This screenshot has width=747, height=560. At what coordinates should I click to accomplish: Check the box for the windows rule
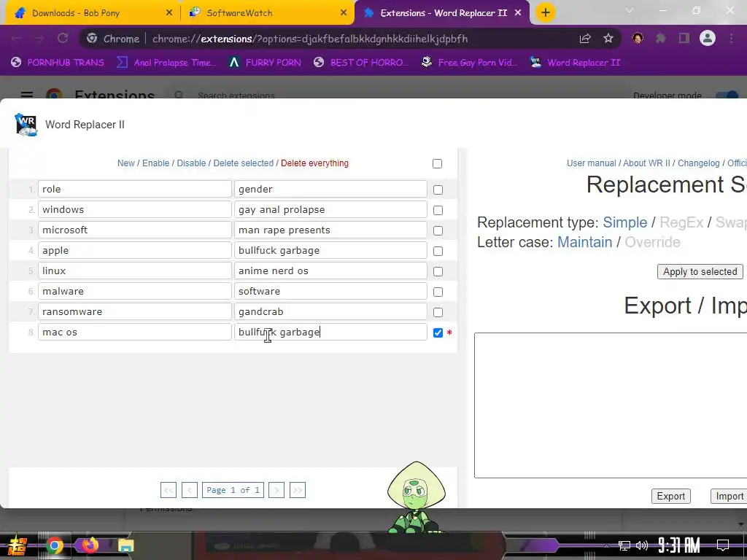point(438,211)
